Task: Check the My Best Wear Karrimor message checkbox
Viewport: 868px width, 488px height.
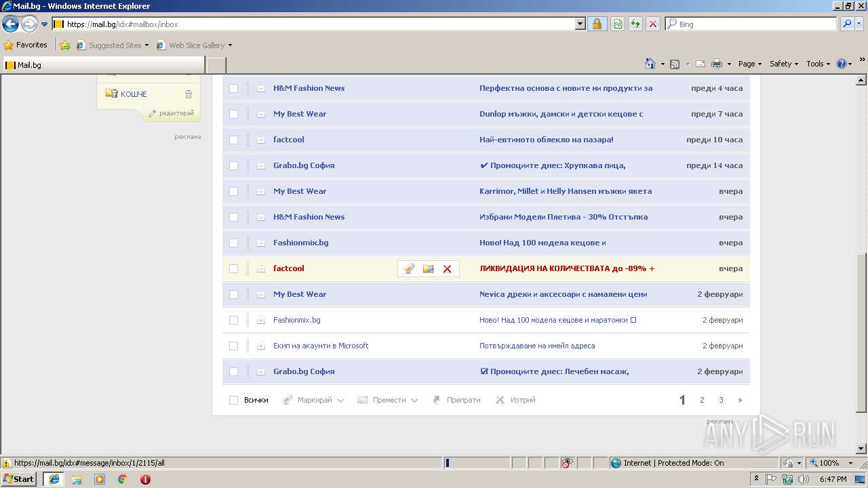Action: [x=233, y=191]
